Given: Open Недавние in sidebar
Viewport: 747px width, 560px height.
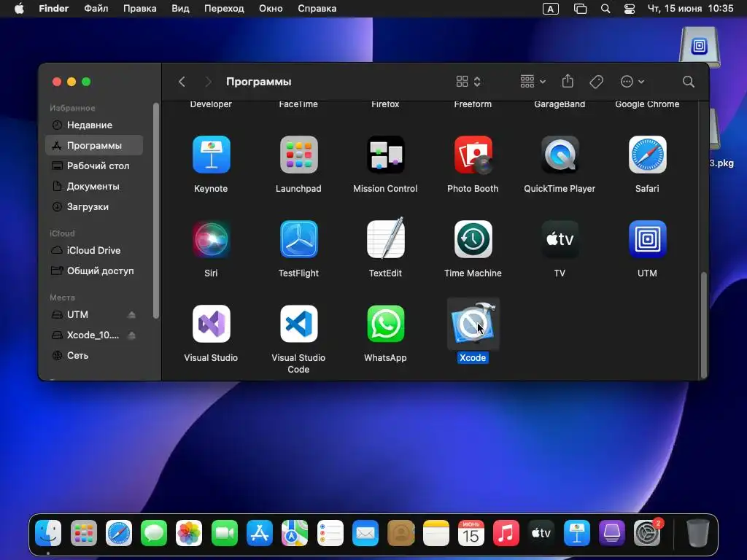Looking at the screenshot, I should pos(94,125).
